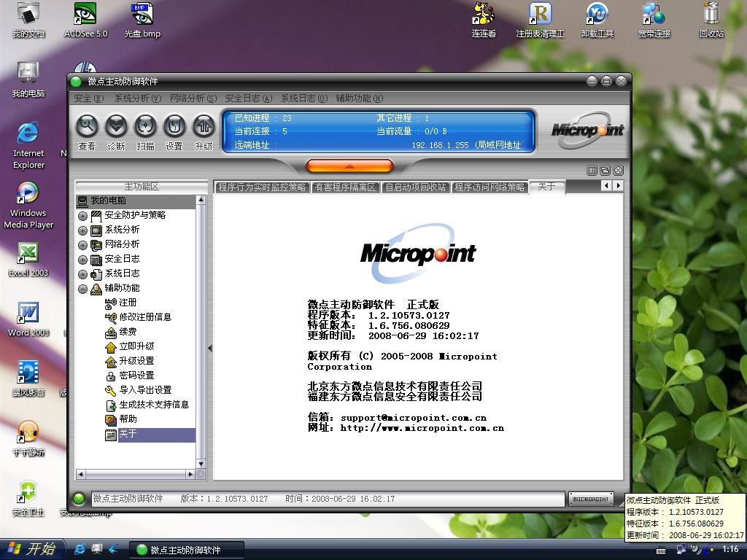This screenshot has width=747, height=560.
Task: Expand the 系统日志 tree node
Action: pyautogui.click(x=82, y=274)
